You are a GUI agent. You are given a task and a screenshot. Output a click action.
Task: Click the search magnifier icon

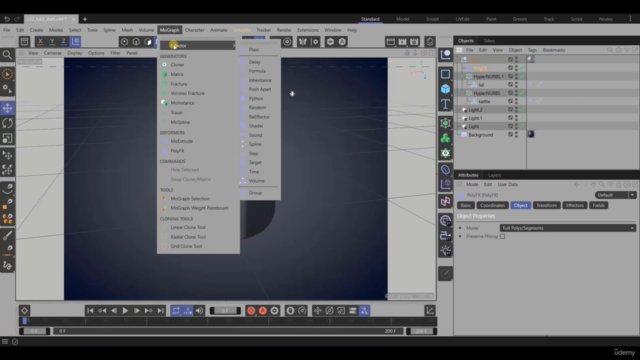click(x=7, y=54)
